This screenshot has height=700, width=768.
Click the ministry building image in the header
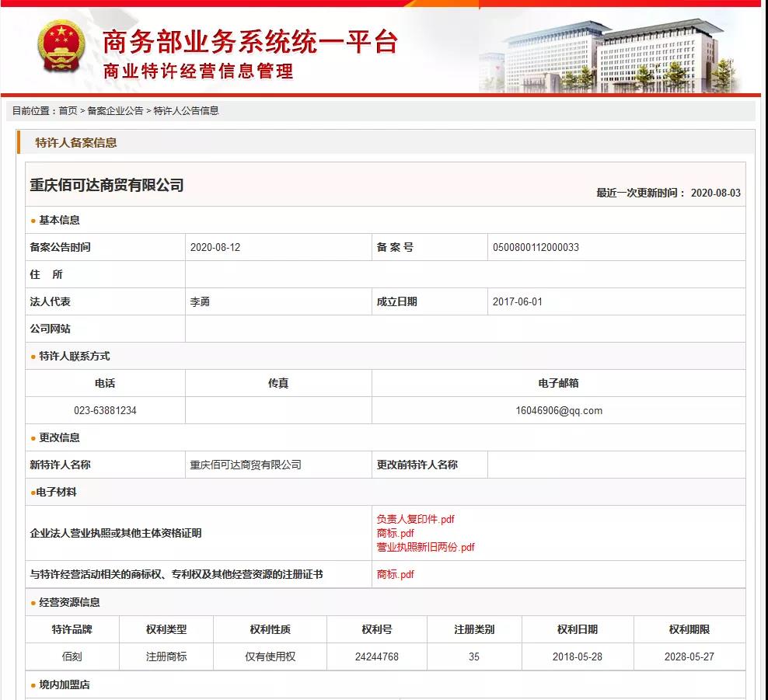coord(611,55)
